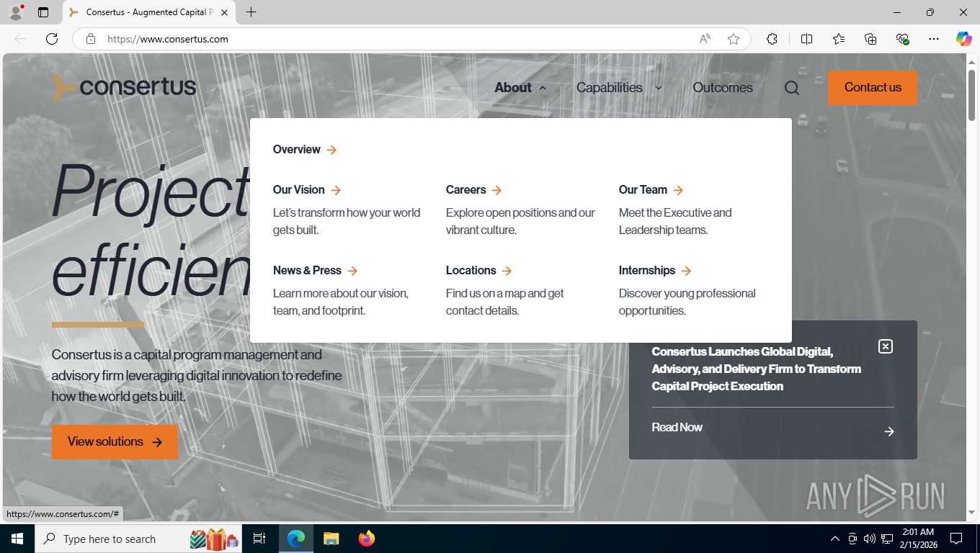Open Task View on taskbar

[x=259, y=539]
